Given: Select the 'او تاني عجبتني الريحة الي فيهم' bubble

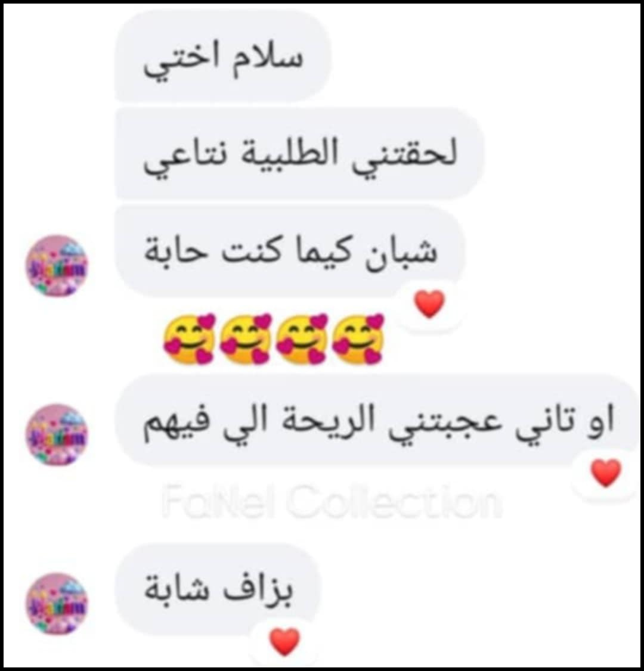Looking at the screenshot, I should click(378, 420).
